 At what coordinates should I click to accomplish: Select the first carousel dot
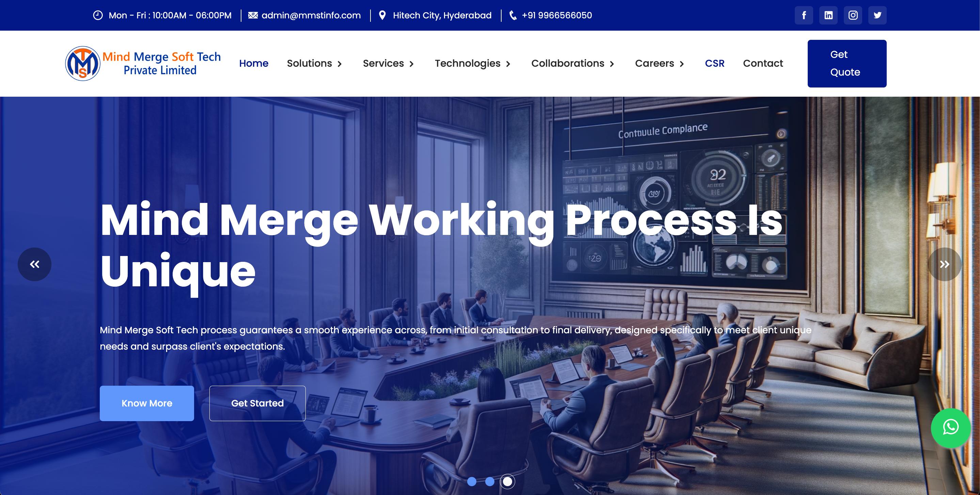[472, 482]
